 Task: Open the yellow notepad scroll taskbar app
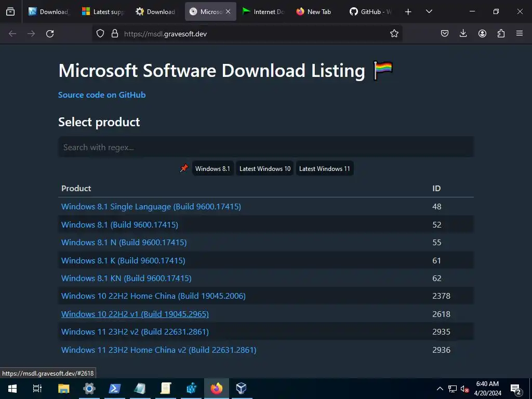coord(166,389)
